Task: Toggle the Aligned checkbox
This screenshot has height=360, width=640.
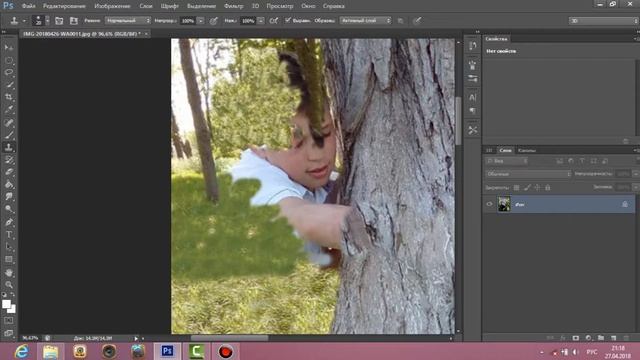Action: tap(288, 20)
